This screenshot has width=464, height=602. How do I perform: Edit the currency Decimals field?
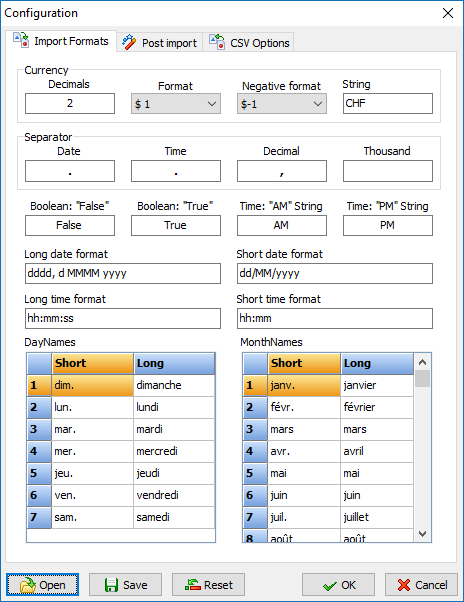click(70, 104)
